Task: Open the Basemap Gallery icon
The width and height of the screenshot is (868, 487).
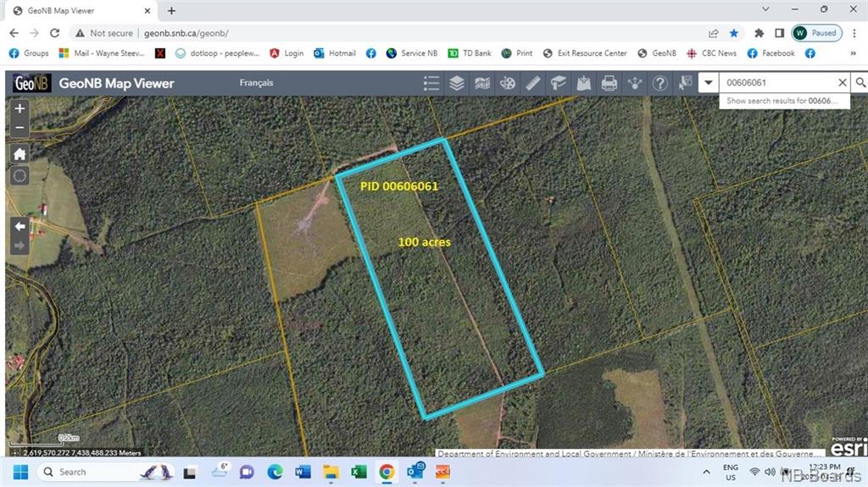Action: [x=482, y=83]
